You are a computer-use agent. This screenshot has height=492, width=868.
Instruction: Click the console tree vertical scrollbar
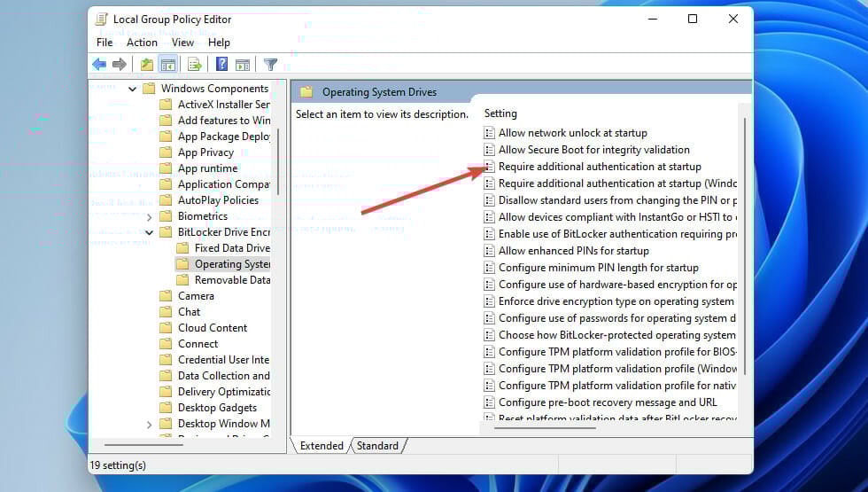[278, 162]
